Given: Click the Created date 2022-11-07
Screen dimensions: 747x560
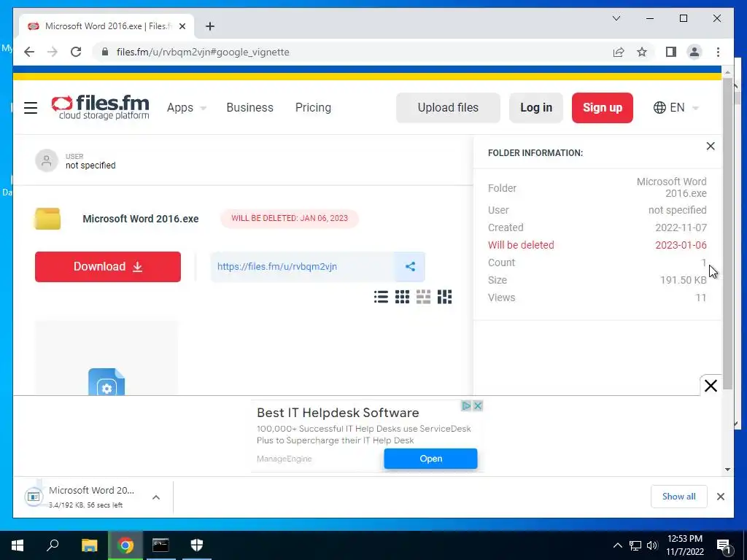Looking at the screenshot, I should [x=681, y=227].
